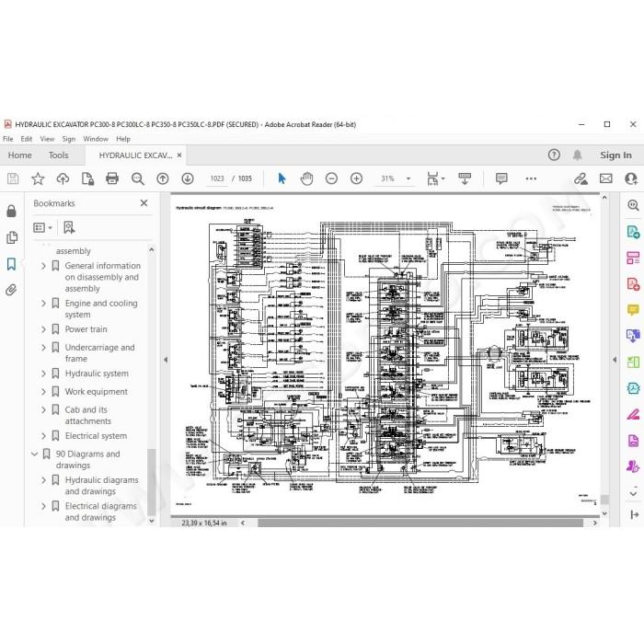Open Undercarriage and frame bookmark

(99, 352)
